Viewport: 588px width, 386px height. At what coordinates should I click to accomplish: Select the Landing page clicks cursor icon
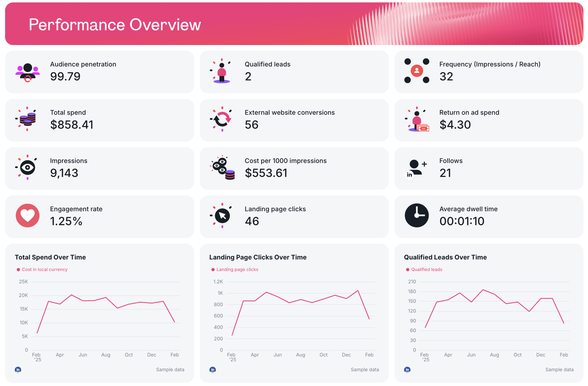click(221, 216)
